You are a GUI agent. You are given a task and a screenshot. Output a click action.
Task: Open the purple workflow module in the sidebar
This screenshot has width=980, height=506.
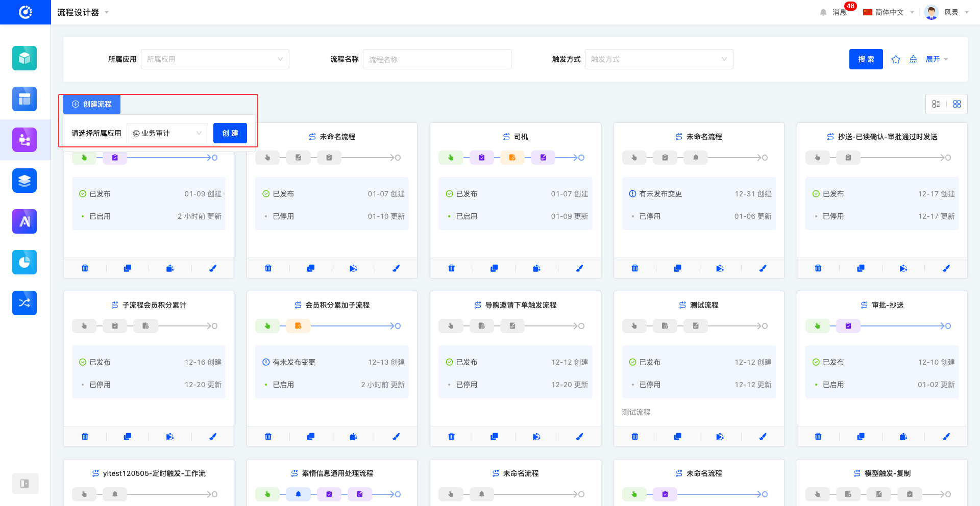[x=24, y=140]
